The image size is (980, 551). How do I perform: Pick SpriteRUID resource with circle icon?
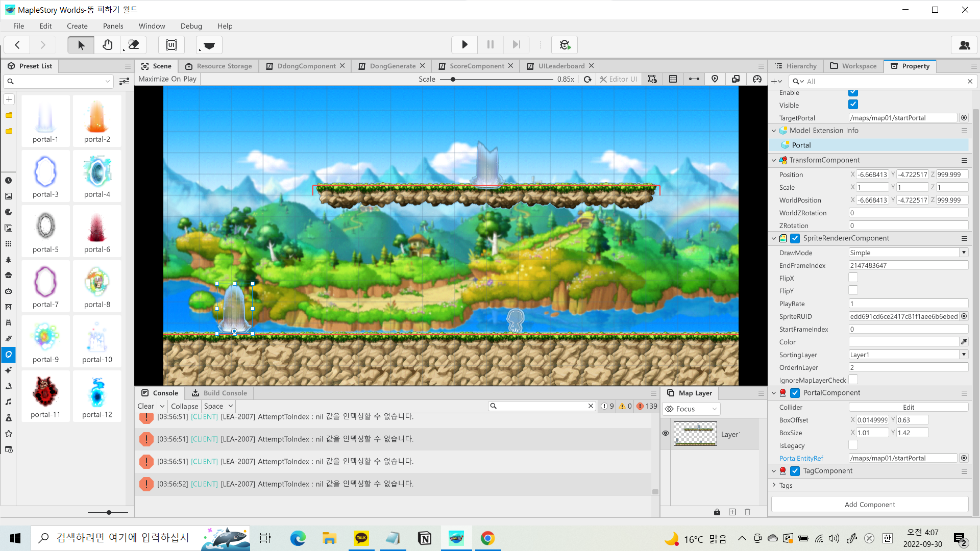(x=964, y=316)
